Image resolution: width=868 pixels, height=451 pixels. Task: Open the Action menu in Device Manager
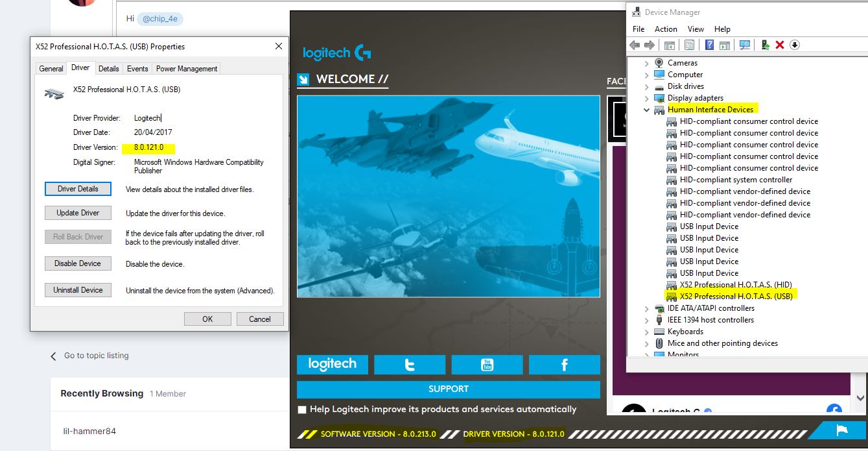(x=666, y=29)
